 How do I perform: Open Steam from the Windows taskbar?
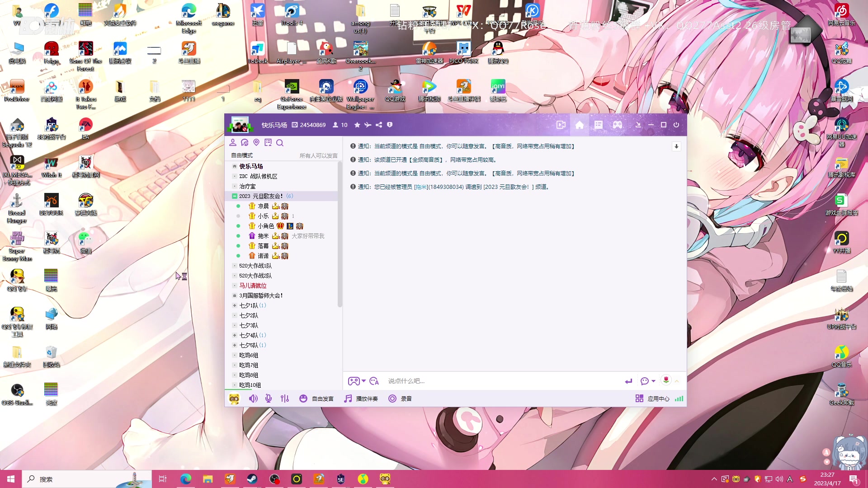252,479
